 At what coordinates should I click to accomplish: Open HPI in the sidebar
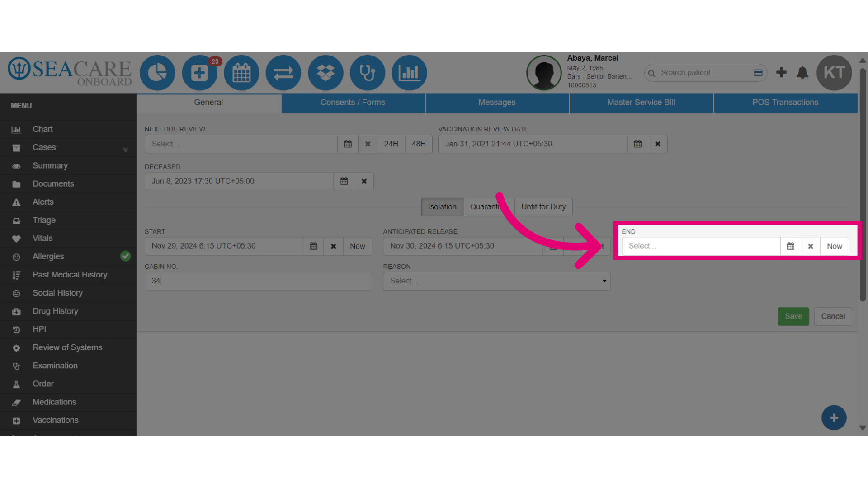click(x=68, y=329)
